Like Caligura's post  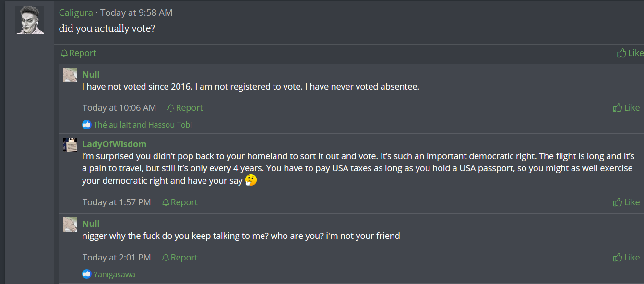[x=630, y=53]
